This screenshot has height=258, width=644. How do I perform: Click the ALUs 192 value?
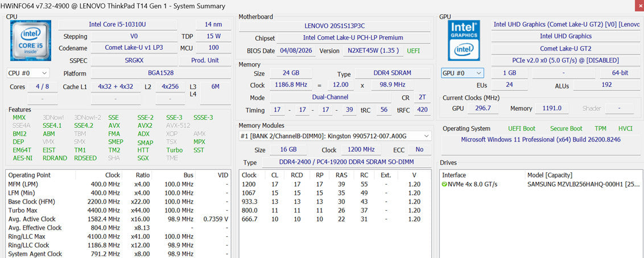pyautogui.click(x=606, y=85)
